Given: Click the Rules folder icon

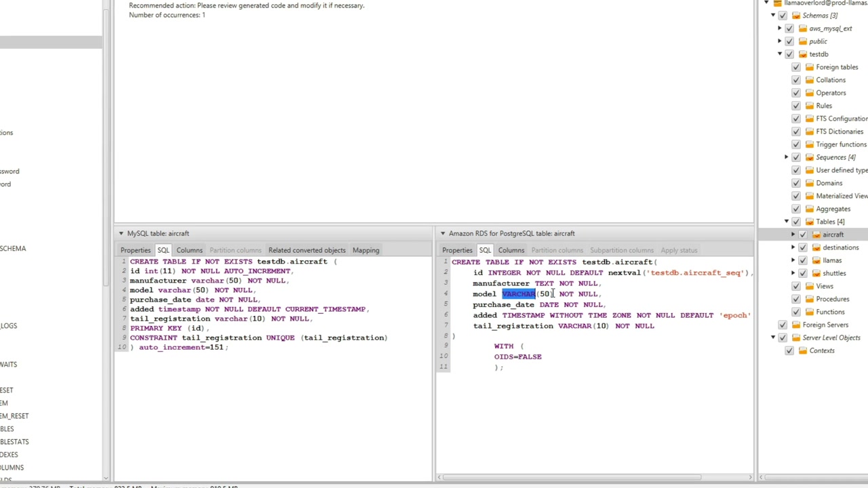Looking at the screenshot, I should 810,106.
